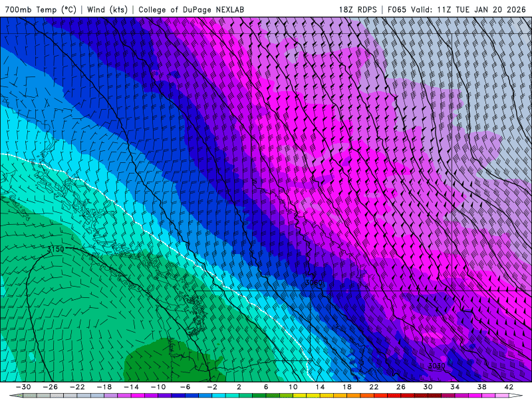The height and width of the screenshot is (399, 532).
Task: Click "F065 Valid: 11Z TUE JAN 20 2026" text
Action: 457,9
